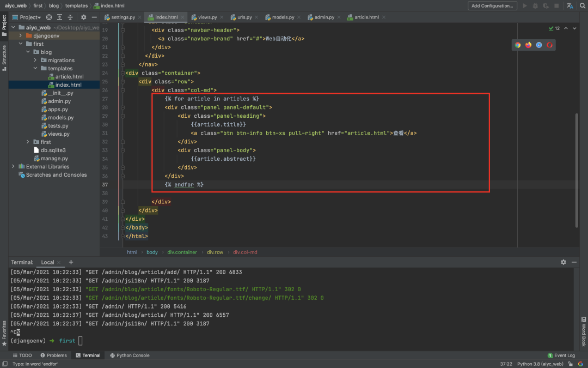Close the settings.py editor tab
Screen dimensions: 588x368
point(139,17)
